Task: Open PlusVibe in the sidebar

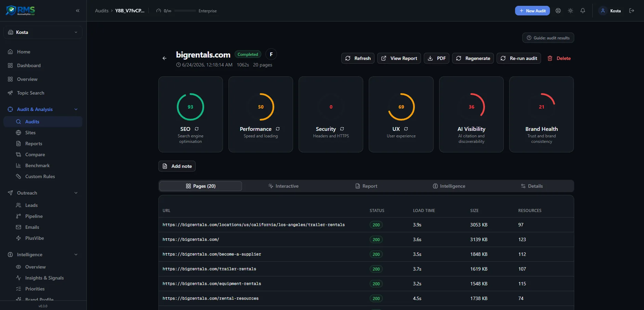Action: click(x=43, y=238)
